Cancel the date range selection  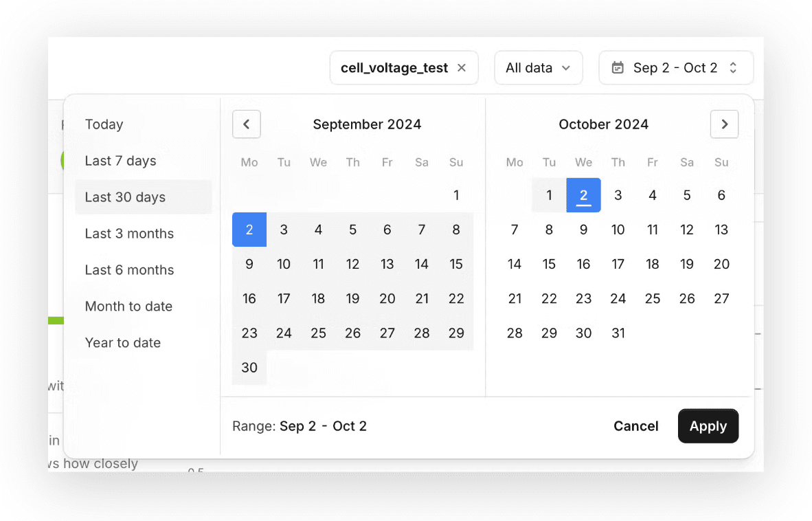click(x=635, y=426)
